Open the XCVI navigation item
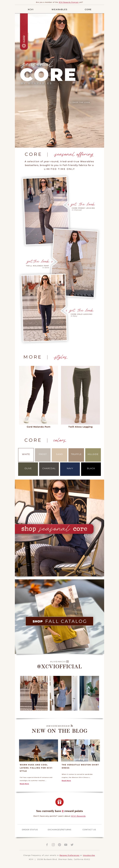The image size is (119, 868). tap(31, 9)
